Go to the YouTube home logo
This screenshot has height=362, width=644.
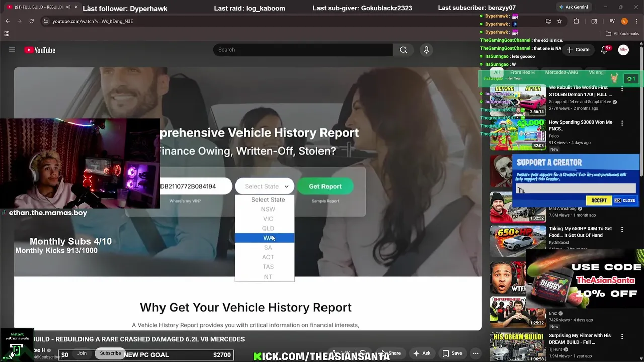pyautogui.click(x=40, y=50)
